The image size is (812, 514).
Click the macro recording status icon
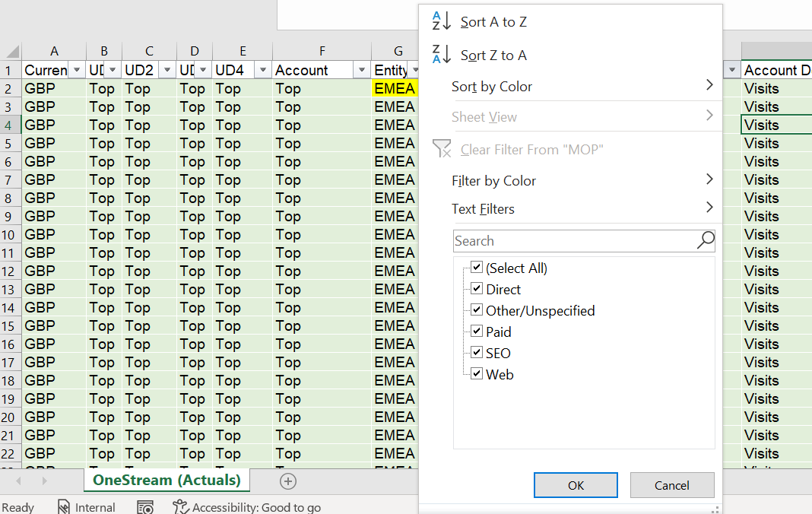click(x=145, y=507)
